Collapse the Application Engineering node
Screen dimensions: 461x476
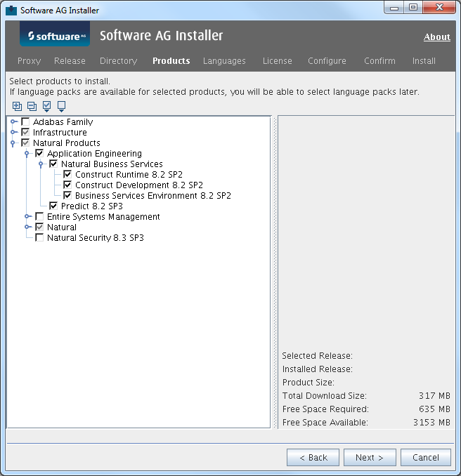pyautogui.click(x=27, y=154)
